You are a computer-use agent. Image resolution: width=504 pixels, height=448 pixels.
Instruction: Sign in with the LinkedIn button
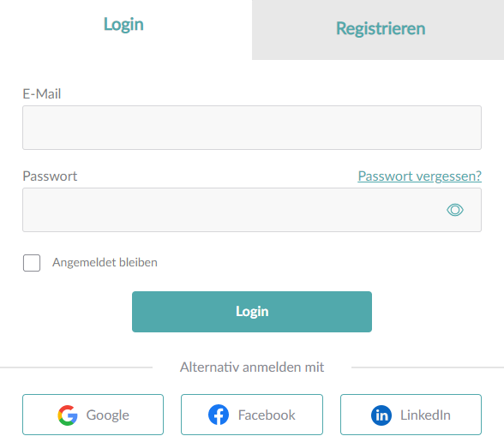411,415
